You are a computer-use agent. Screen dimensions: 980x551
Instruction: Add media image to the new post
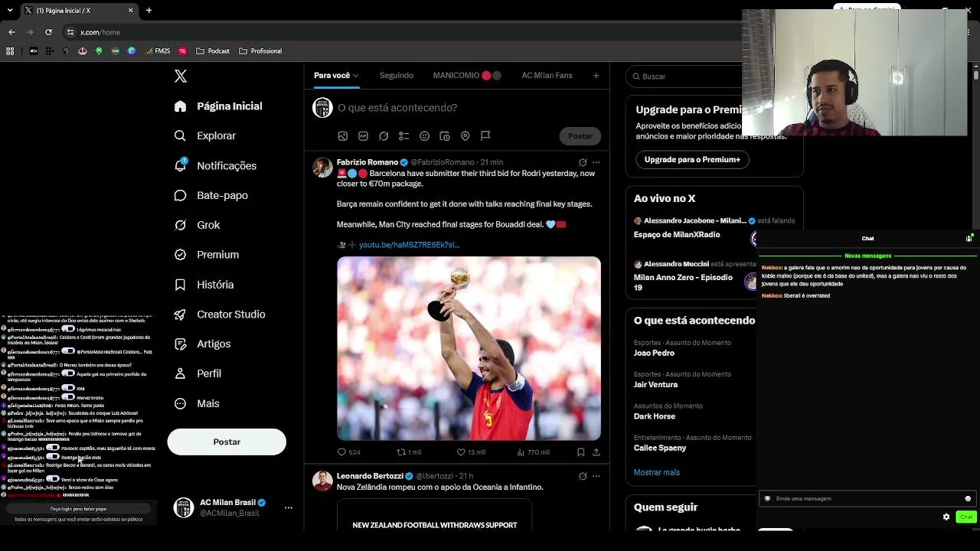(343, 136)
